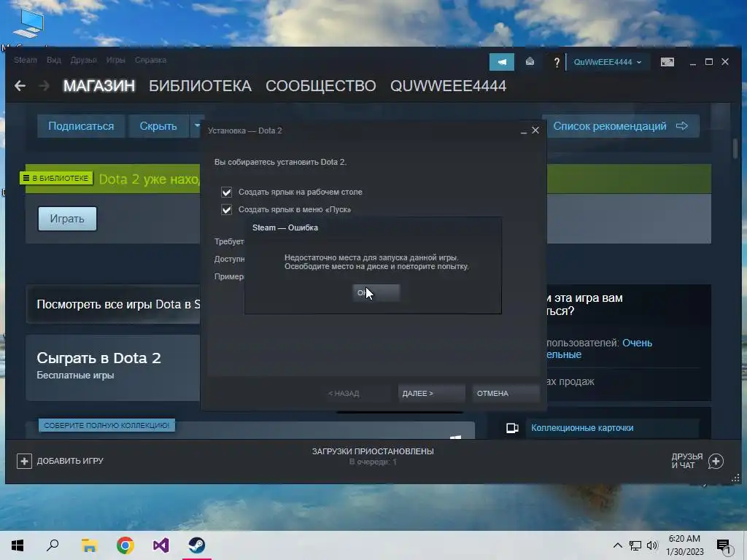The width and height of the screenshot is (747, 560).
Task: Show hidden tray icons chevron
Action: 617,545
